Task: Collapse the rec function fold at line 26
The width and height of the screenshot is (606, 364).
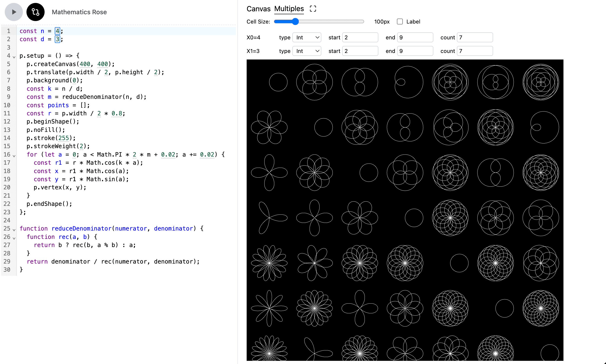Action: pyautogui.click(x=14, y=238)
